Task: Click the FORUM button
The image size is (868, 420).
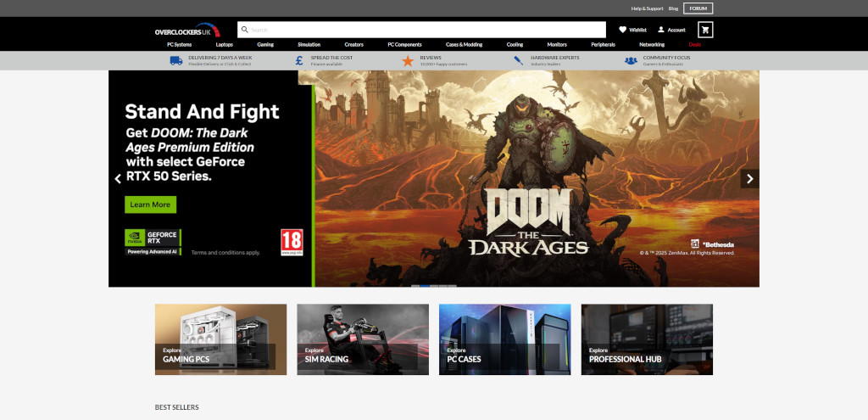Action: pos(698,8)
